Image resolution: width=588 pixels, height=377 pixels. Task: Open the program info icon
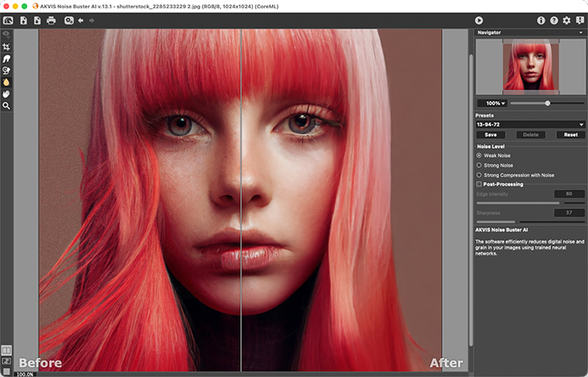pyautogui.click(x=540, y=20)
